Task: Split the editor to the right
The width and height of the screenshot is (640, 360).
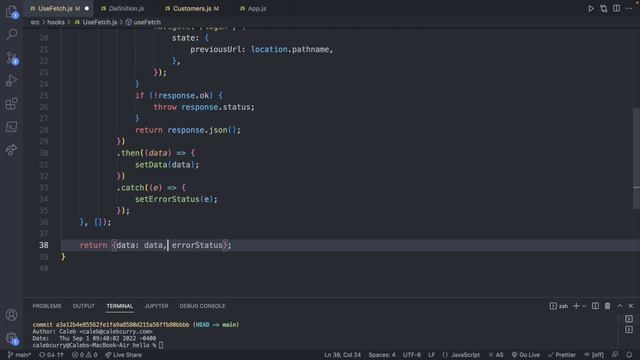Action: coord(616,9)
